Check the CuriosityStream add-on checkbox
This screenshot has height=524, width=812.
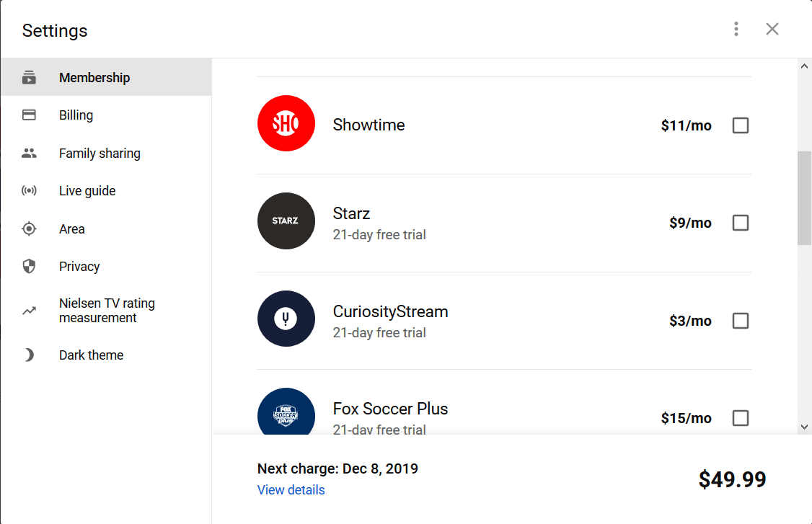pyautogui.click(x=741, y=321)
